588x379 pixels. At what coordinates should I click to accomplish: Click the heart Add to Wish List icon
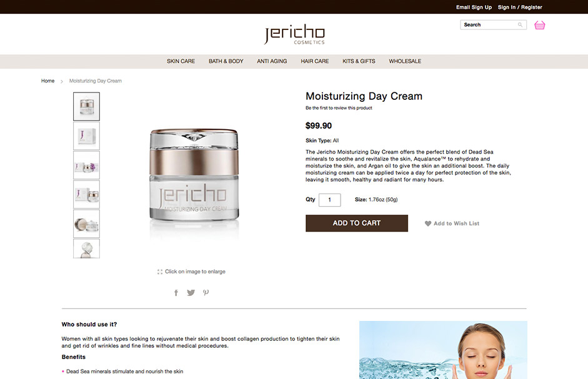(428, 224)
